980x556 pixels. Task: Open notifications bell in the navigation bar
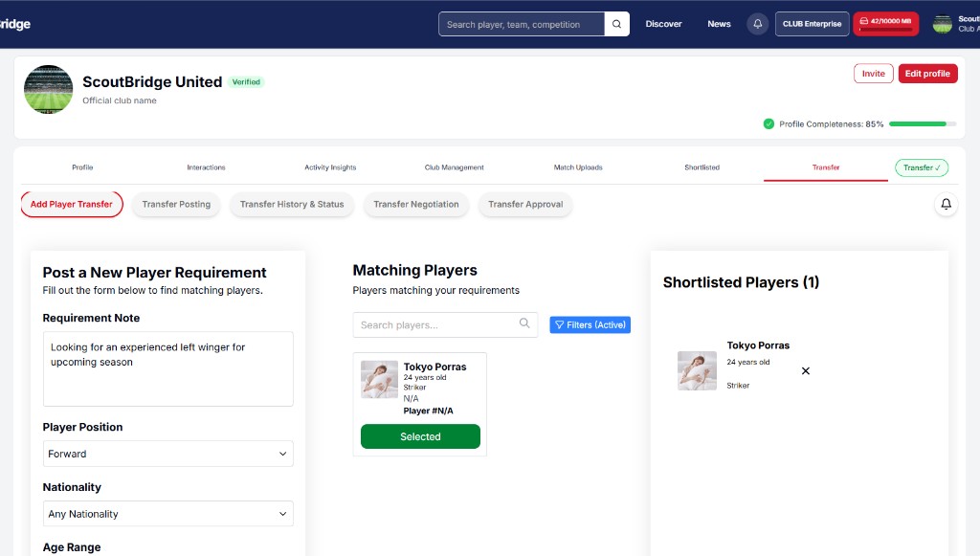[758, 24]
